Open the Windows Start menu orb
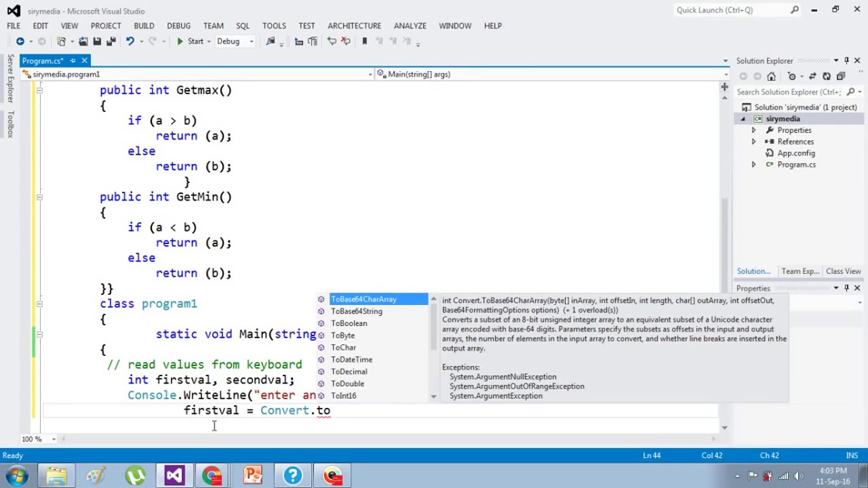The height and width of the screenshot is (488, 868). pos(18,475)
